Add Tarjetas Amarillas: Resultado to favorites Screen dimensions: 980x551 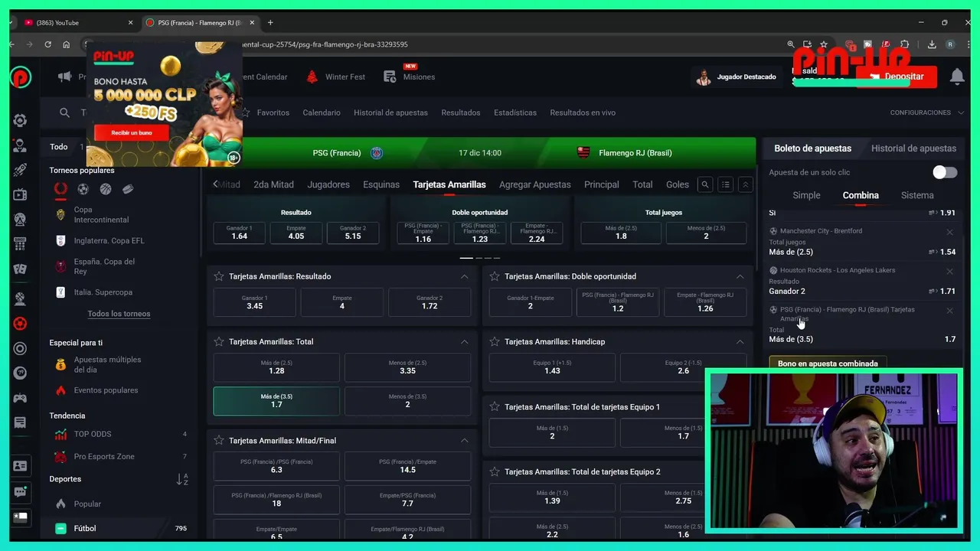219,276
